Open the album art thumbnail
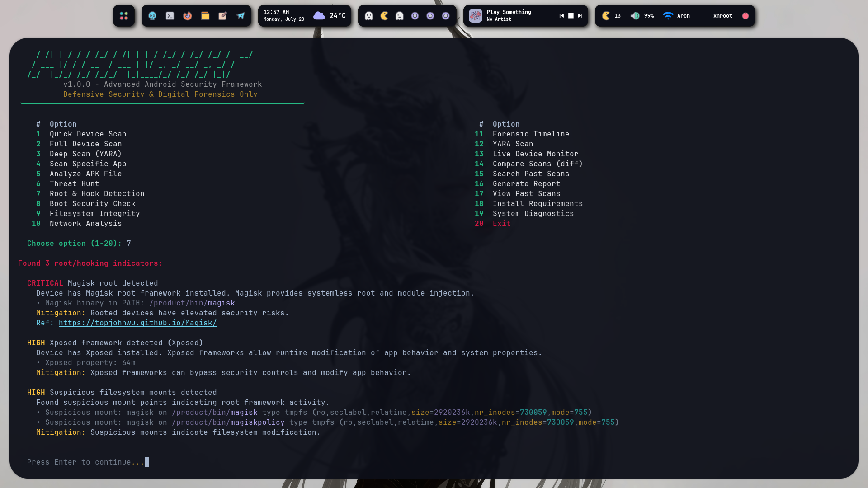The image size is (868, 488). (476, 16)
